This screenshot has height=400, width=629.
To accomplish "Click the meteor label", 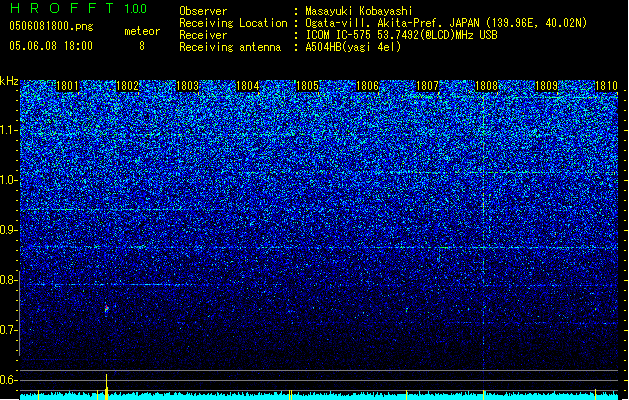I will pos(142,31).
